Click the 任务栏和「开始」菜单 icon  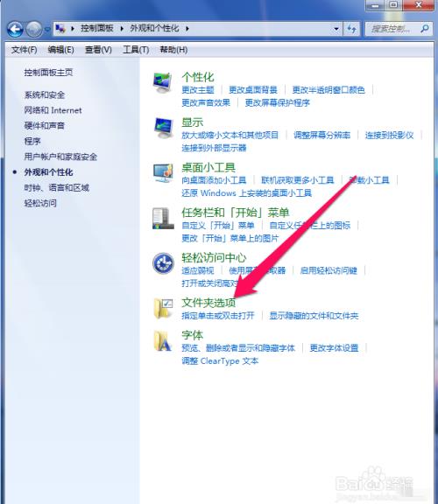163,218
